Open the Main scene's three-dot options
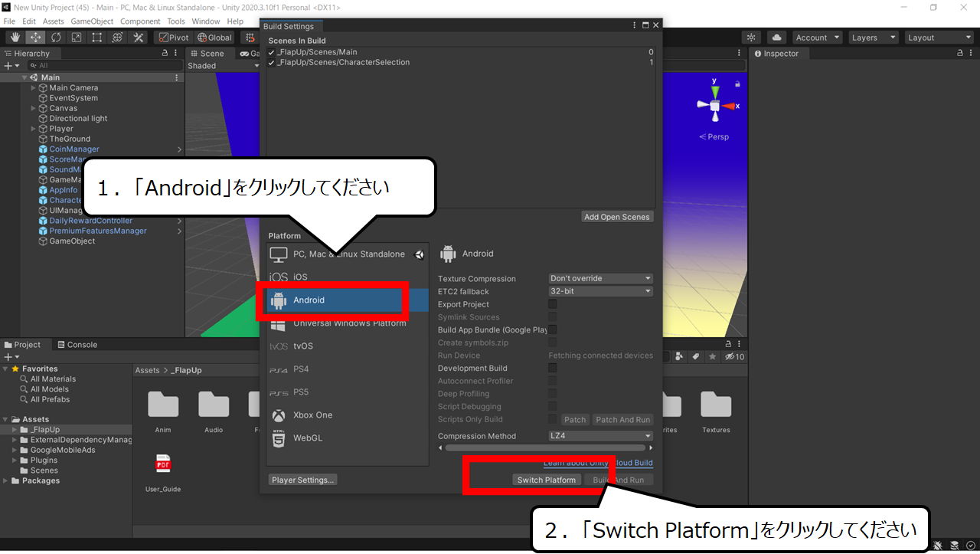The image size is (980, 554). 177,77
